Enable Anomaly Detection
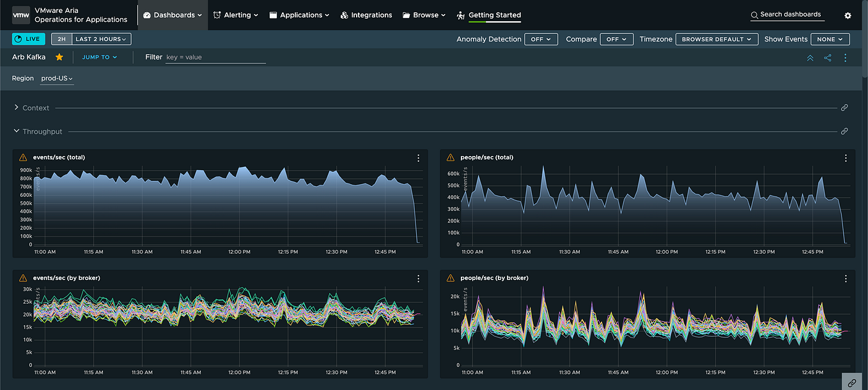Viewport: 868px width, 390px height. (541, 38)
